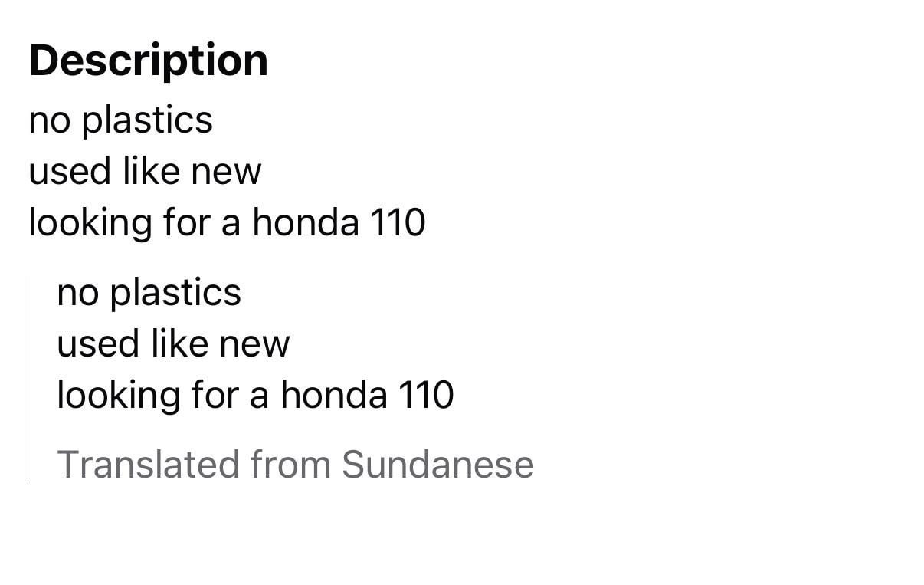Click the Description heading
Viewport: 924px width, 585px height.
point(149,61)
